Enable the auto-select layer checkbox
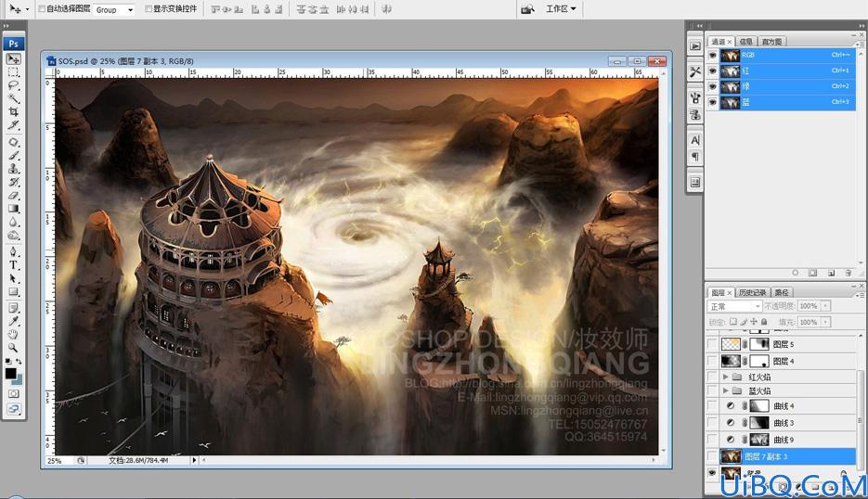The width and height of the screenshot is (868, 499). pos(42,9)
